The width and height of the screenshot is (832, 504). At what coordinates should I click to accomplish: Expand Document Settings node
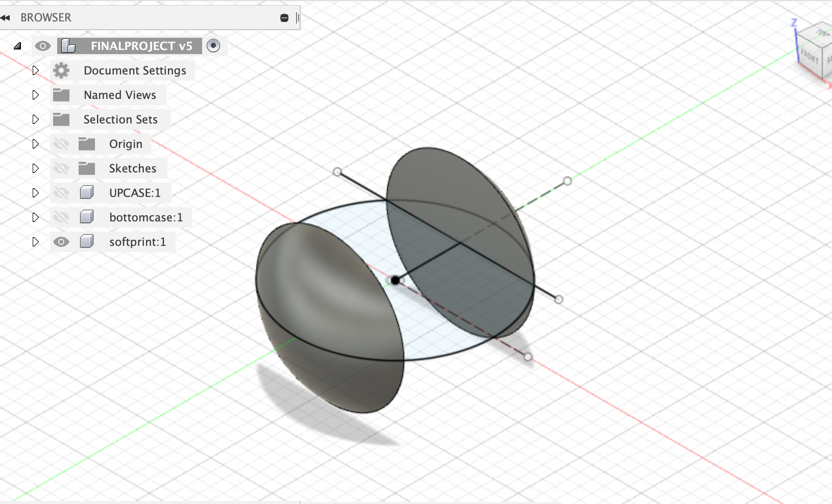35,70
